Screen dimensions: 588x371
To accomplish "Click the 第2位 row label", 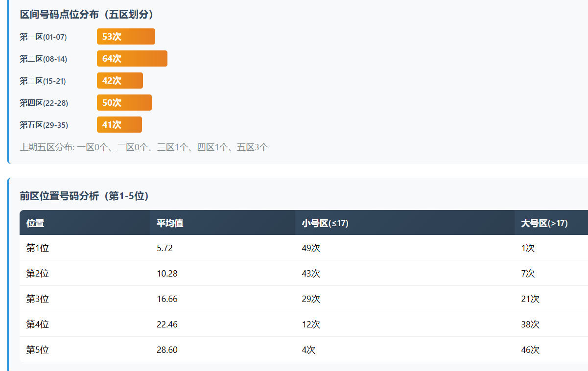I will tap(38, 274).
